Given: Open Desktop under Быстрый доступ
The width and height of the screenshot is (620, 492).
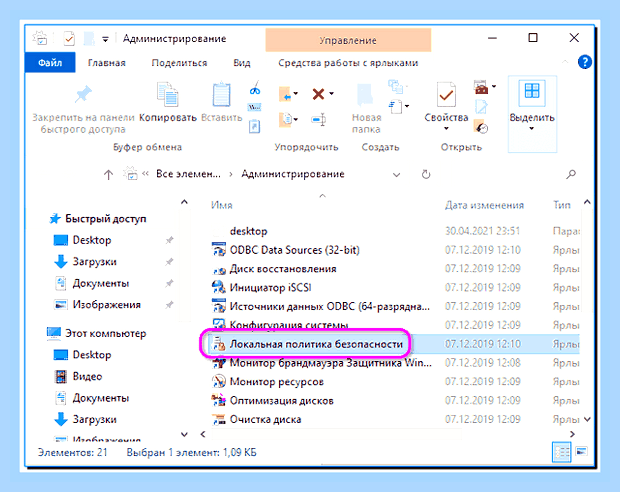Looking at the screenshot, I should 92,240.
